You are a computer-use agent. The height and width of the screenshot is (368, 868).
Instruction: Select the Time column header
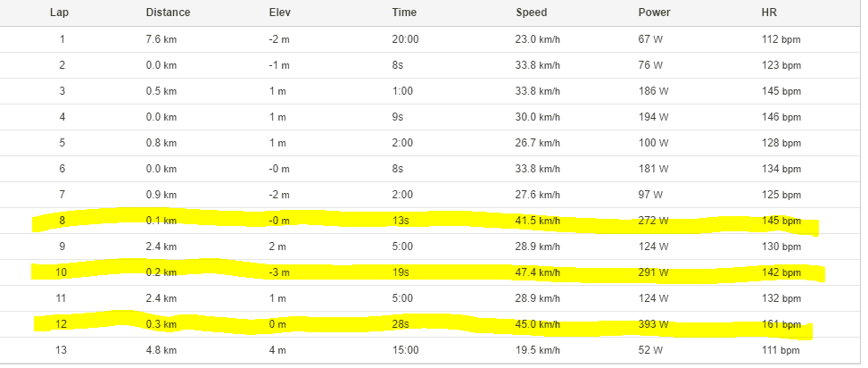[x=404, y=13]
